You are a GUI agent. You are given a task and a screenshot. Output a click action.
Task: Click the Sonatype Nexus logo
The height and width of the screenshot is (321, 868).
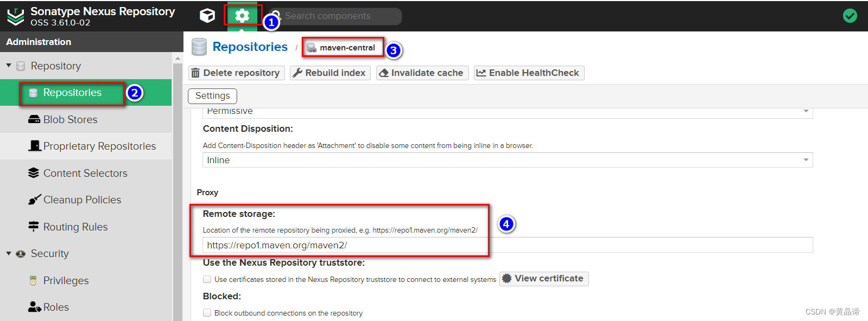tap(15, 17)
